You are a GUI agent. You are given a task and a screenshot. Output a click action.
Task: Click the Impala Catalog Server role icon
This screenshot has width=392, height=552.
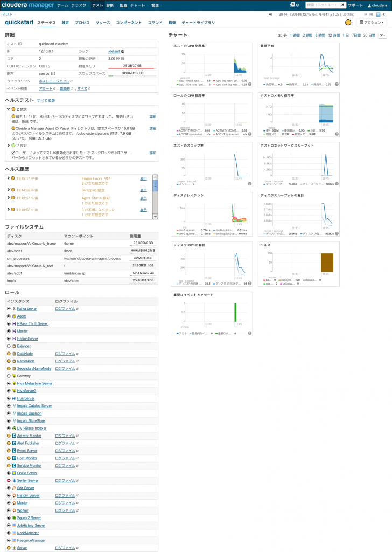pos(14,406)
